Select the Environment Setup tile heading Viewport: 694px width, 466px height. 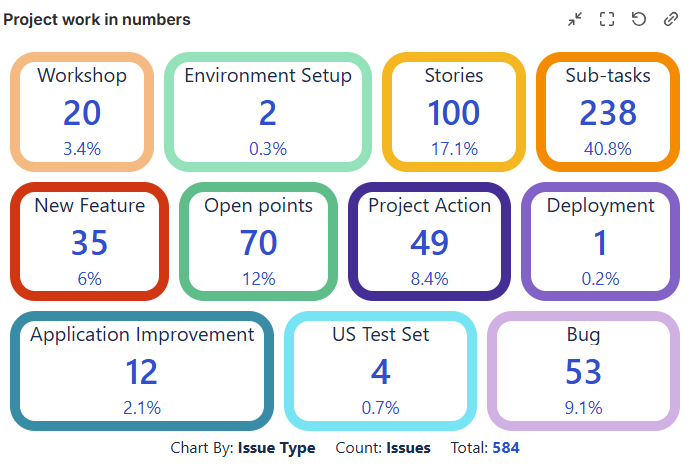coord(268,76)
